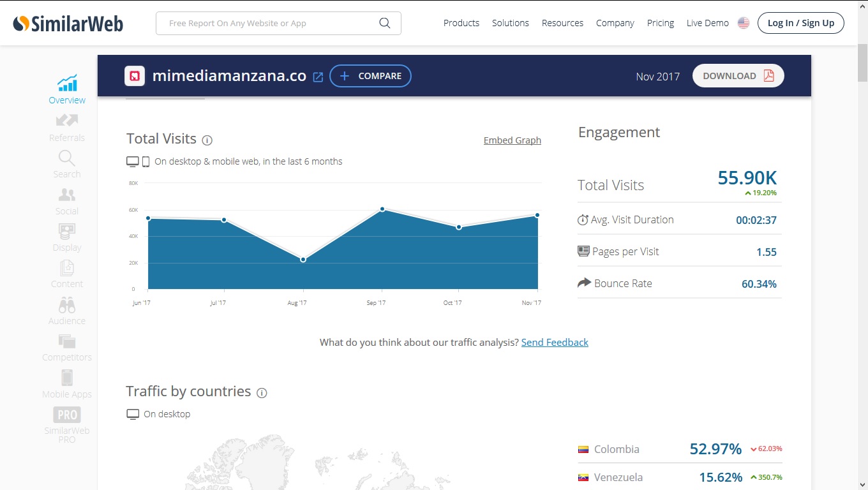The width and height of the screenshot is (868, 490).
Task: Open mimediamanzana.co in external link icon
Action: (318, 77)
